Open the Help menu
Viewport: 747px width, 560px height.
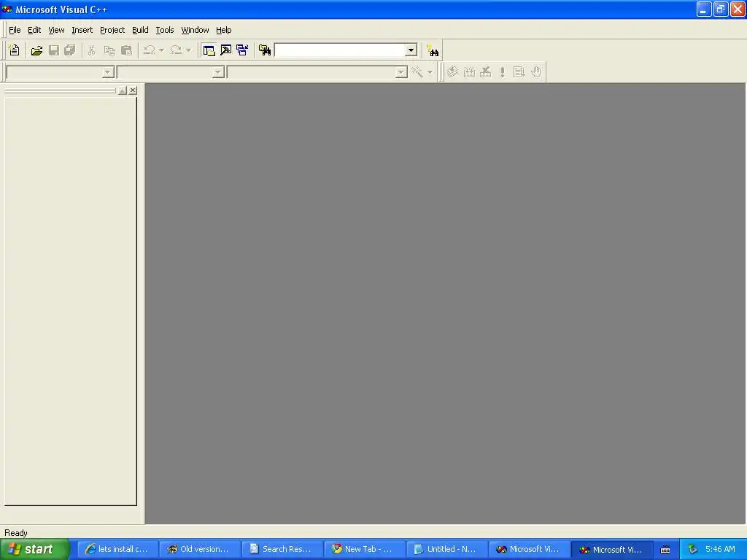click(223, 30)
